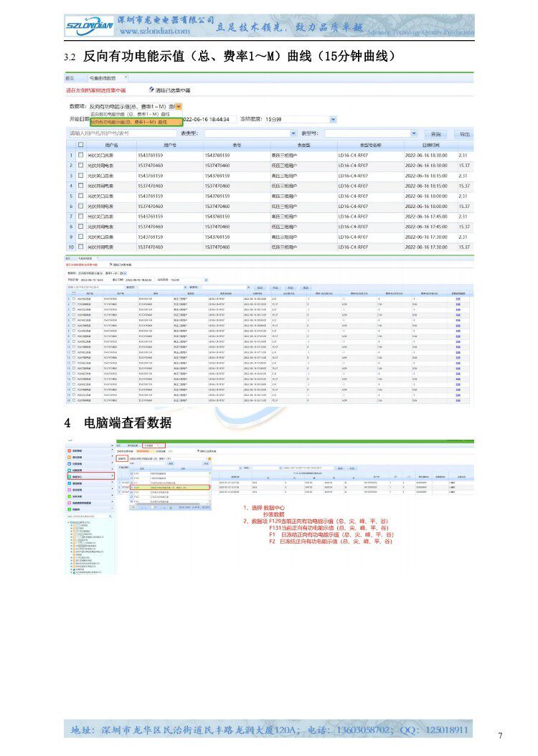Choose 正向有功电能示值 curve option in dropdown list

point(130,114)
